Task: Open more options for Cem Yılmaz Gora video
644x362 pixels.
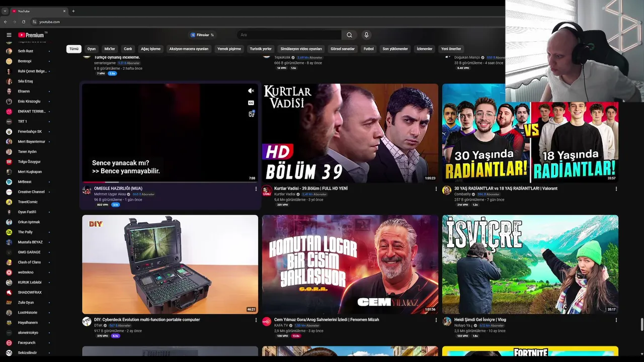Action: (436, 320)
